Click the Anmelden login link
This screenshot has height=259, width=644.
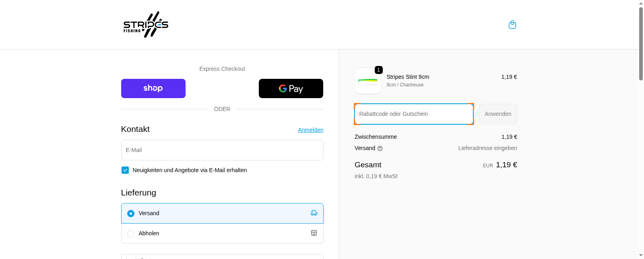[310, 130]
